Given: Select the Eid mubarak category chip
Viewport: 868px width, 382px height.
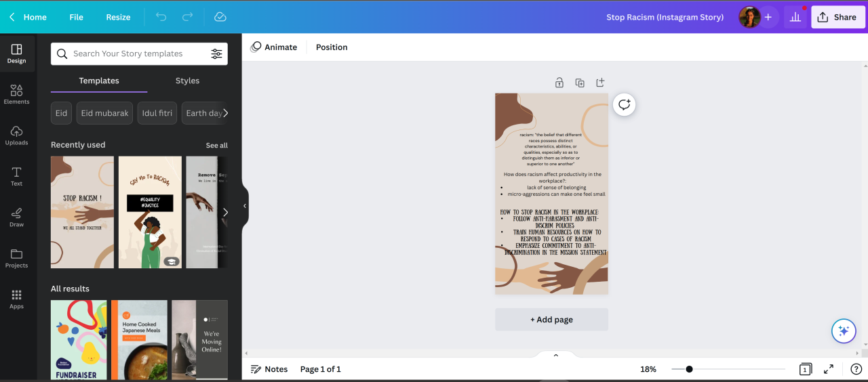Looking at the screenshot, I should 104,113.
